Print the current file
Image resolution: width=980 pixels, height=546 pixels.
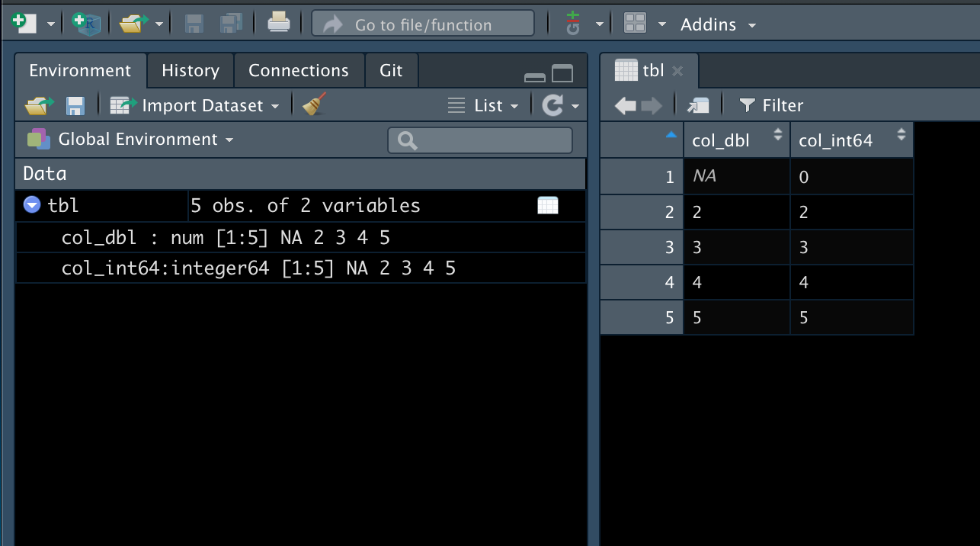point(279,23)
